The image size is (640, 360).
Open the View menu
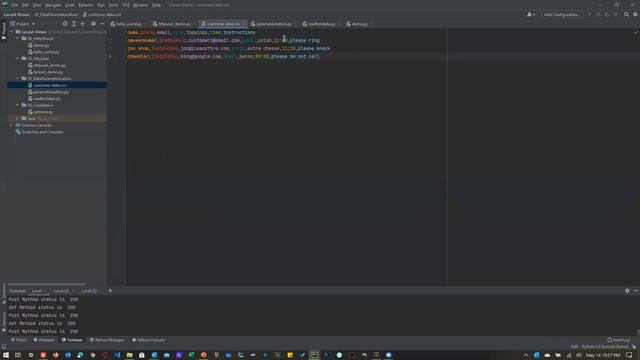coord(37,5)
